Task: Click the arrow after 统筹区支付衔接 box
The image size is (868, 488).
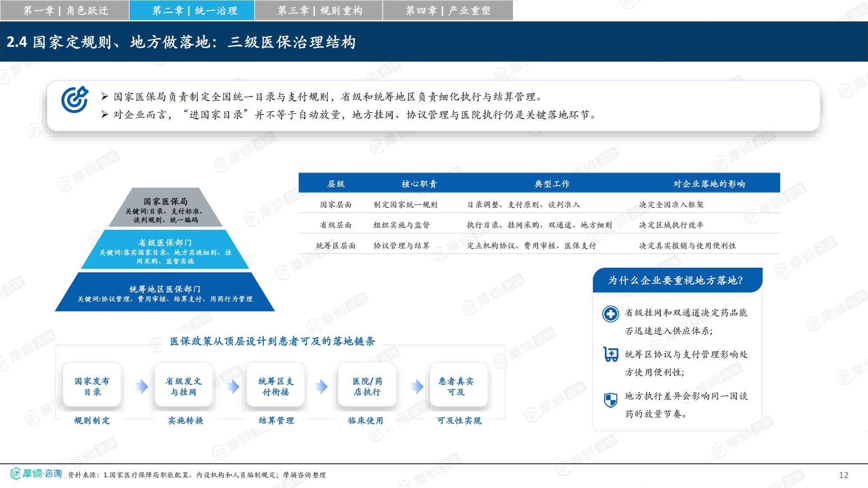Action: click(x=321, y=386)
